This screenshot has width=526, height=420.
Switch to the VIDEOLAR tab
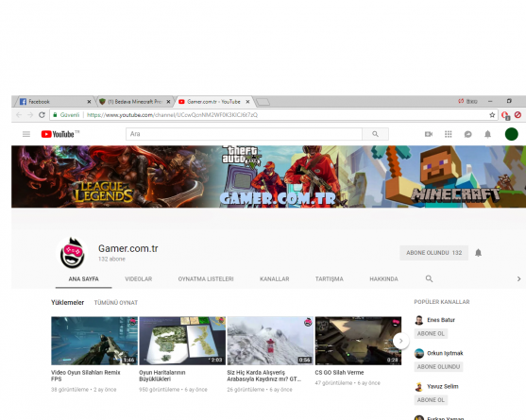(139, 278)
